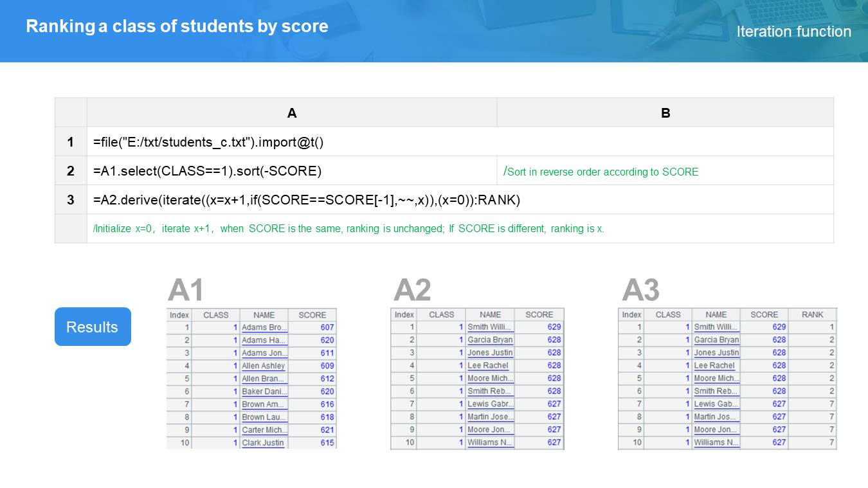The height and width of the screenshot is (488, 868).
Task: Open Allen Ashley name link in A1 table
Action: pos(263,366)
